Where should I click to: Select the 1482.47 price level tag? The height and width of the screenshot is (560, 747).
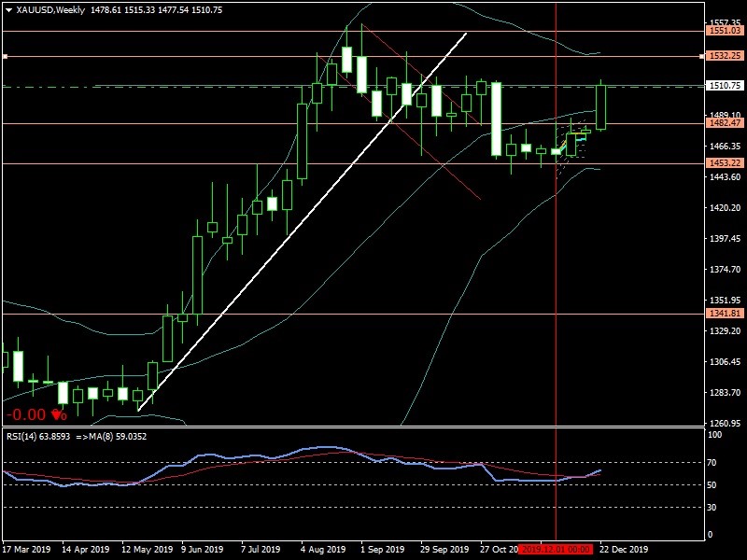point(725,122)
